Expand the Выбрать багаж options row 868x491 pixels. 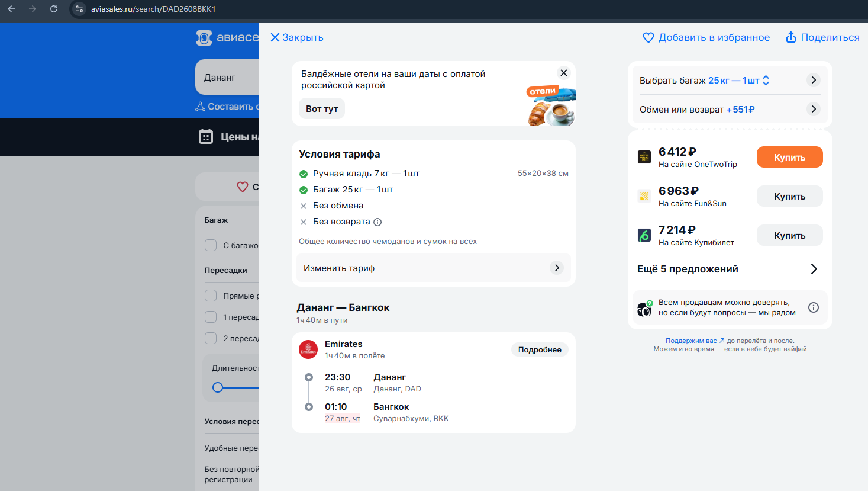point(814,80)
